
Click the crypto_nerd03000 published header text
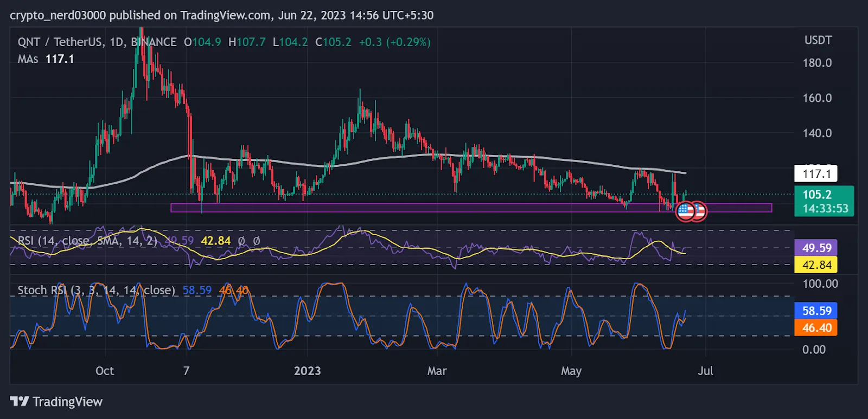[x=221, y=15]
